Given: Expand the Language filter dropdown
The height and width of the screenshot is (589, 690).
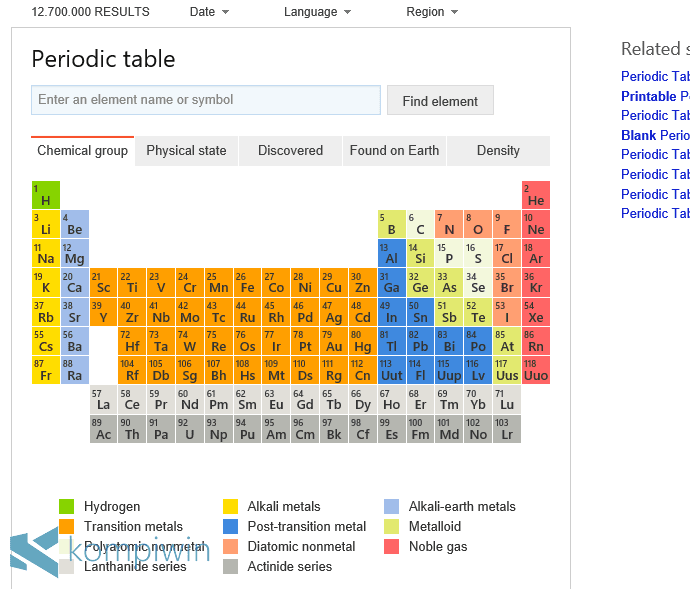Looking at the screenshot, I should pyautogui.click(x=317, y=12).
